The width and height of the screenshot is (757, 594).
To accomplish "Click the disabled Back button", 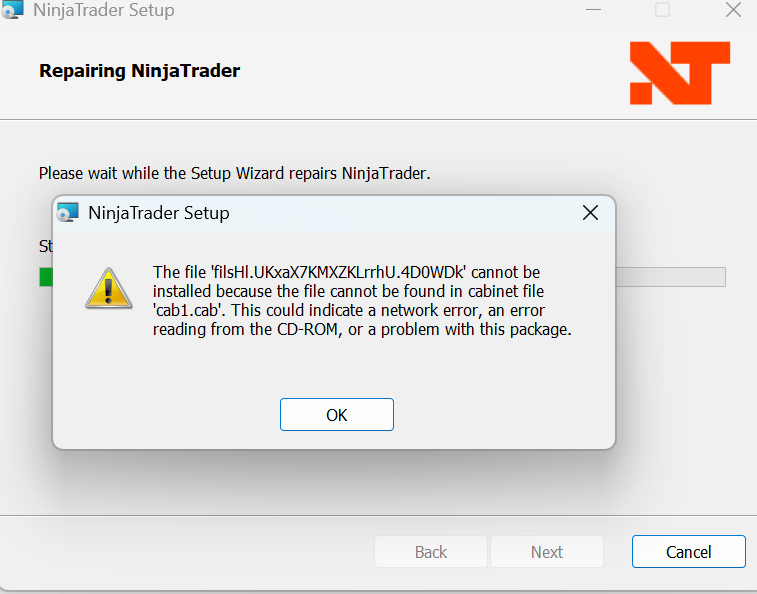I will [431, 552].
